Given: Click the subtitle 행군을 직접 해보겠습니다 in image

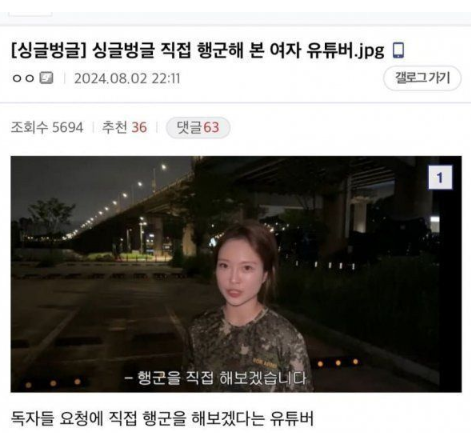Looking at the screenshot, I should [215, 378].
